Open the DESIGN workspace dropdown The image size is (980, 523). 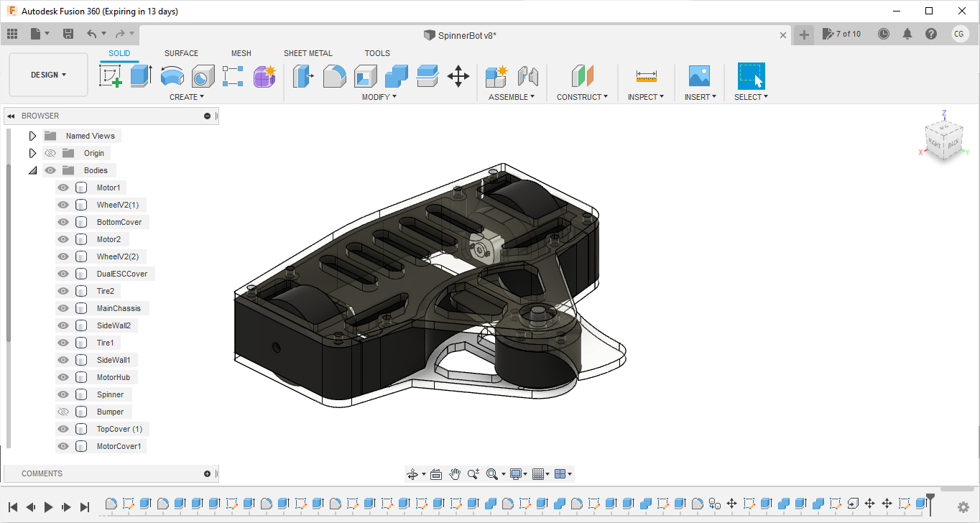[x=47, y=74]
